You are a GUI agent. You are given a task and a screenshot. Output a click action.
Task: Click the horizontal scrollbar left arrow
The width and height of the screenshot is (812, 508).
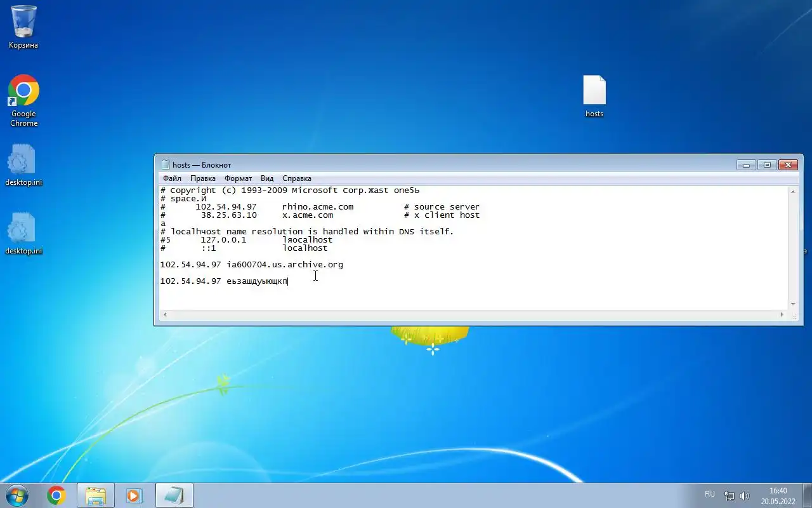pos(165,315)
